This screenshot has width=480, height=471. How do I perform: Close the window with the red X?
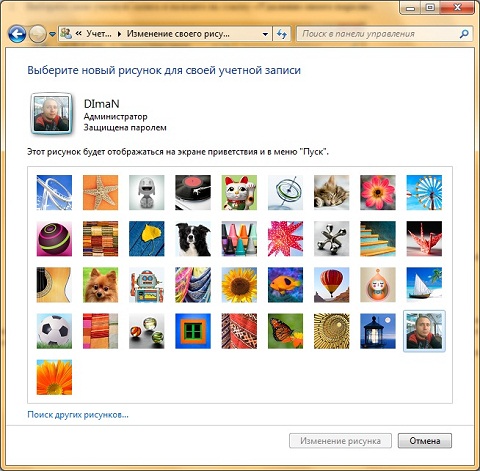[457, 7]
